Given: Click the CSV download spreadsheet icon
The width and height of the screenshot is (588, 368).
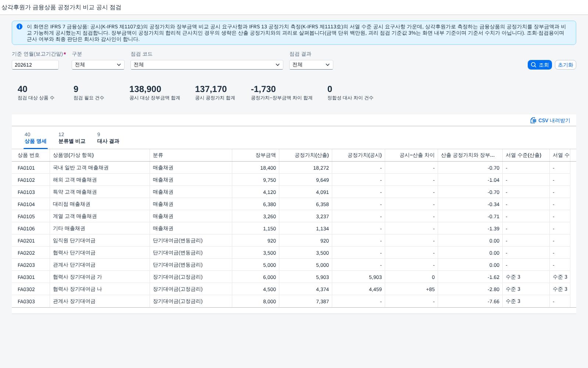Looking at the screenshot, I should click(533, 120).
